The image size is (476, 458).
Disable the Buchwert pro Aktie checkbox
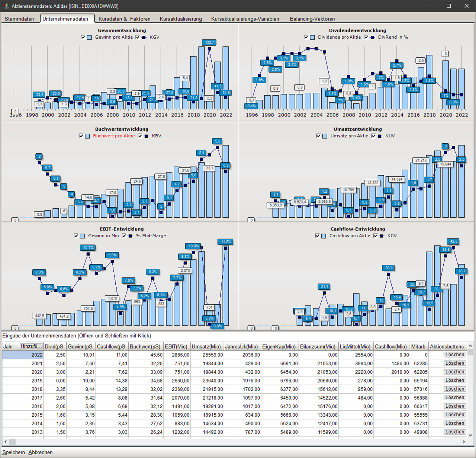[x=81, y=136]
